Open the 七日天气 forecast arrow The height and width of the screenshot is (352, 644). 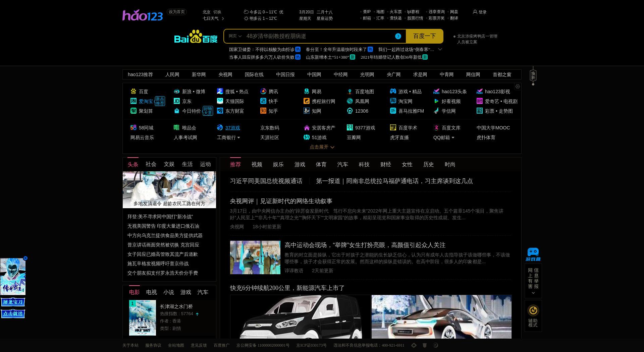coord(223,18)
